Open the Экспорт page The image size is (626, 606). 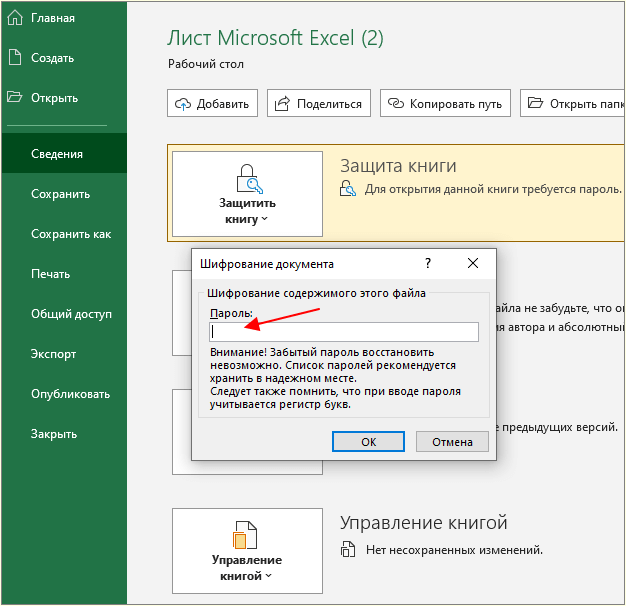pos(64,354)
